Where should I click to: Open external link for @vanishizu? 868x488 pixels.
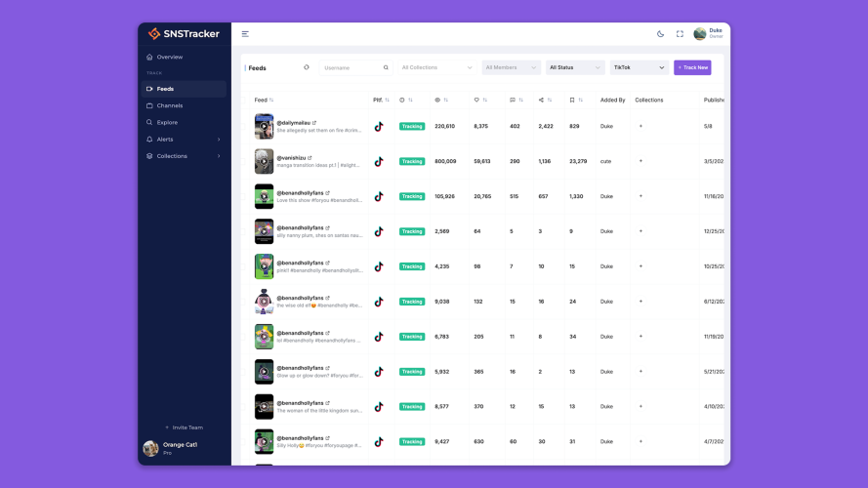click(310, 158)
